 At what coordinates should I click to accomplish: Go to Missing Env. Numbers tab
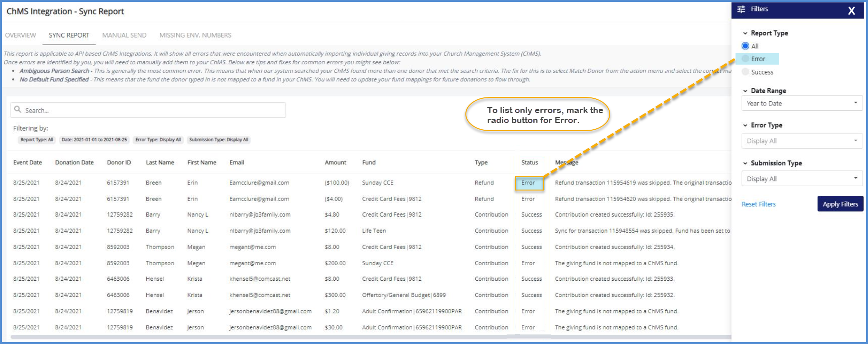point(195,35)
